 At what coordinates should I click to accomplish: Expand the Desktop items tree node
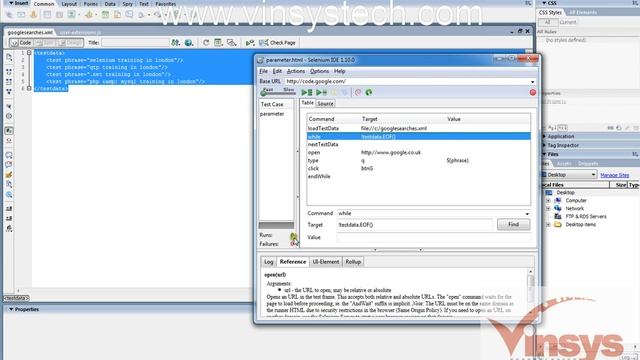548,224
